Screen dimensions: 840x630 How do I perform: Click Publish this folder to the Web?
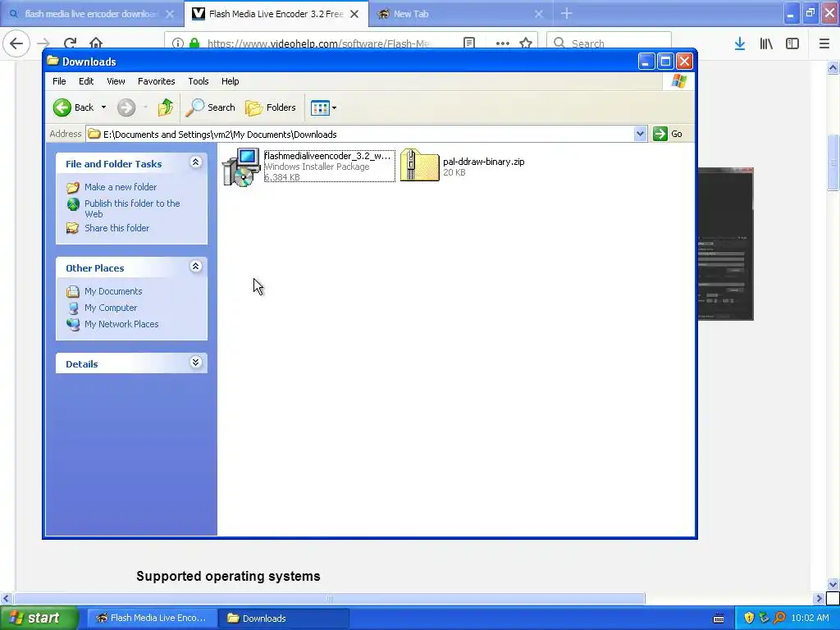(x=132, y=208)
